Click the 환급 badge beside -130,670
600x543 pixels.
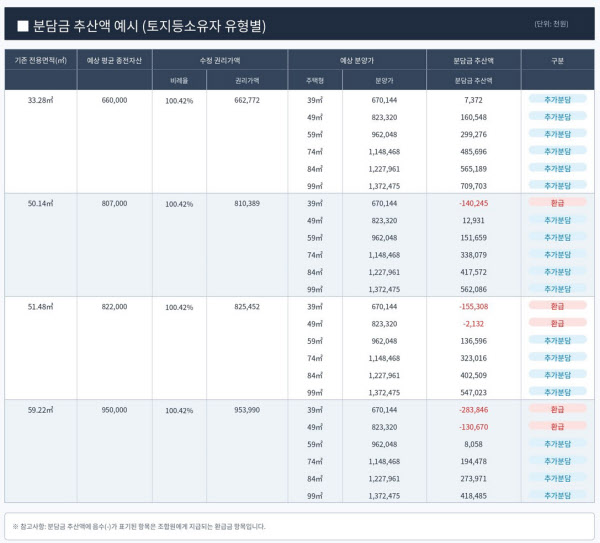click(558, 427)
